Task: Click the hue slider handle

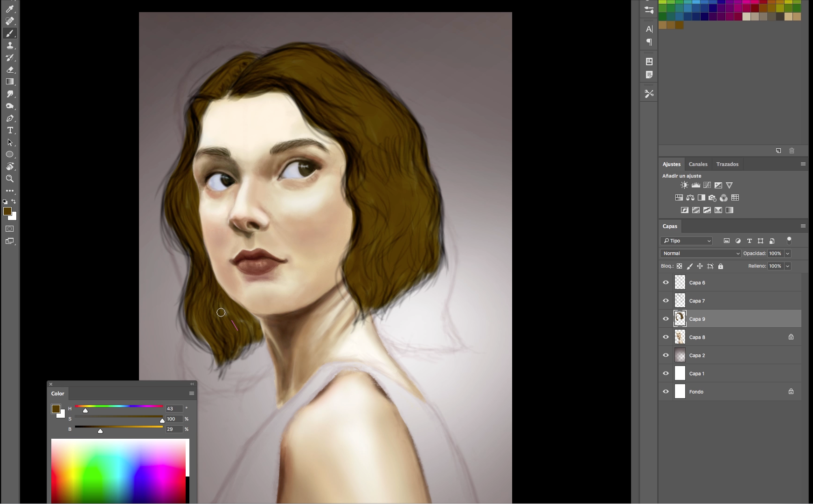Action: pos(85,411)
